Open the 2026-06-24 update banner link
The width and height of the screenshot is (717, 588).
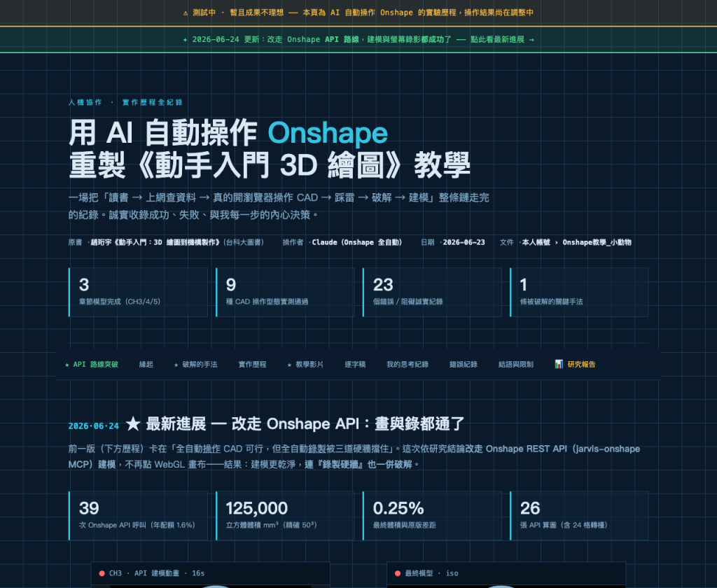click(358, 40)
